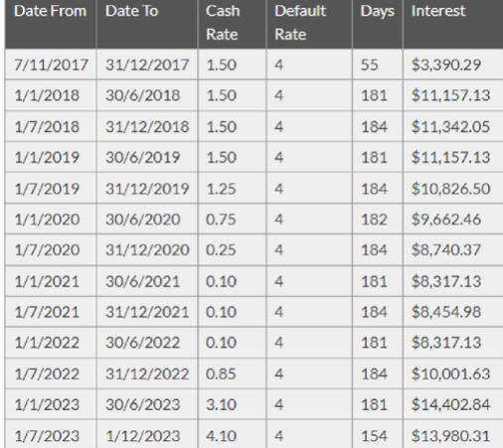Click the Default Rate column header
The height and width of the screenshot is (448, 503).
coord(309,24)
